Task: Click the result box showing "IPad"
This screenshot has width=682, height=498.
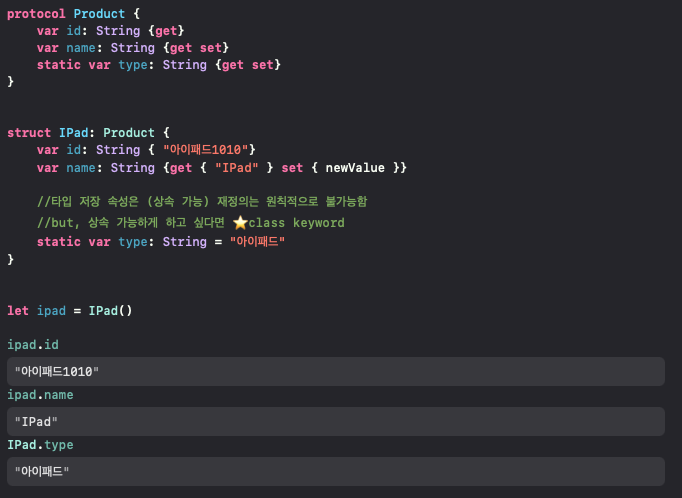Action: pos(336,421)
